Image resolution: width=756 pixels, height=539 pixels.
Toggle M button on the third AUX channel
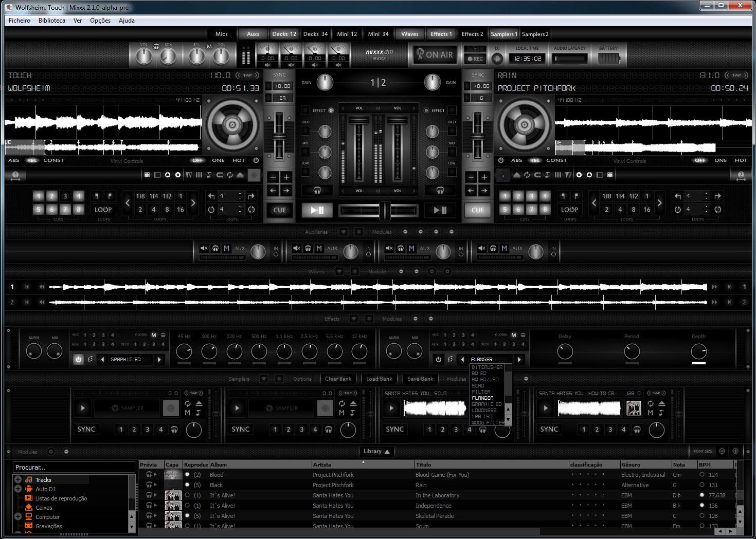tap(411, 248)
